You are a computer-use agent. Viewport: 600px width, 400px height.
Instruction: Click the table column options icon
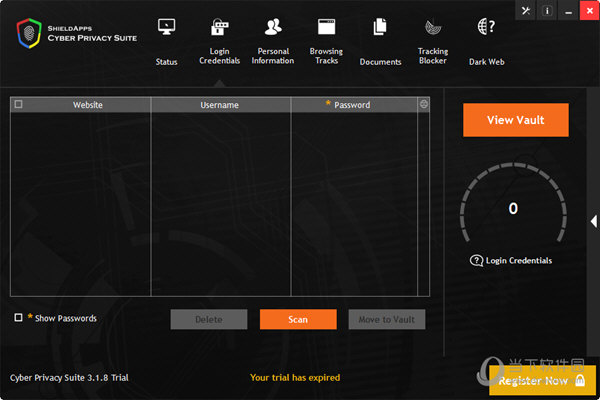[x=424, y=104]
